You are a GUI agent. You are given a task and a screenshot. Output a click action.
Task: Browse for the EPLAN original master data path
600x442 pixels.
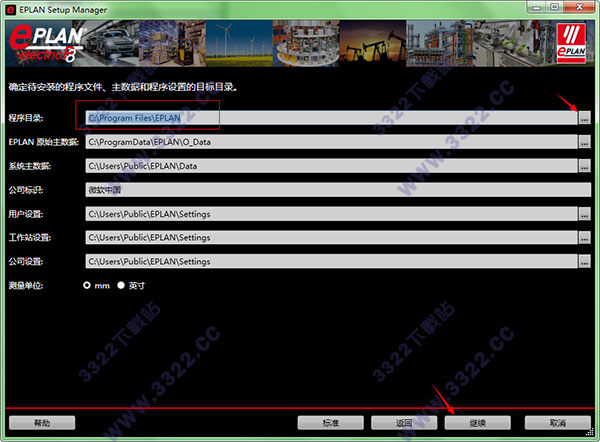click(584, 142)
